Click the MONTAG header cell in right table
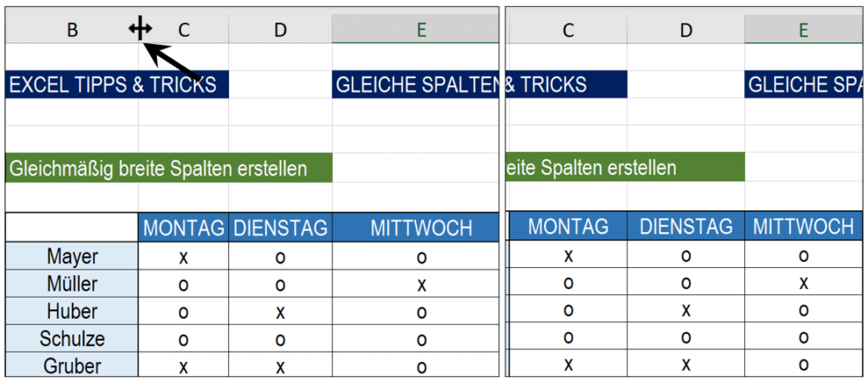This screenshot has width=868, height=384. (567, 225)
